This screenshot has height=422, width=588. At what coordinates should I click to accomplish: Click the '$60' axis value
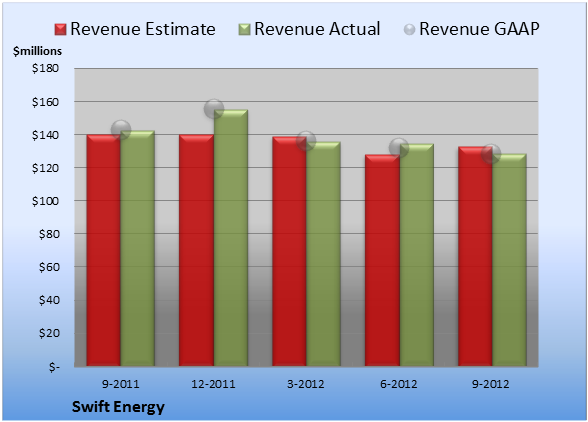click(x=49, y=267)
